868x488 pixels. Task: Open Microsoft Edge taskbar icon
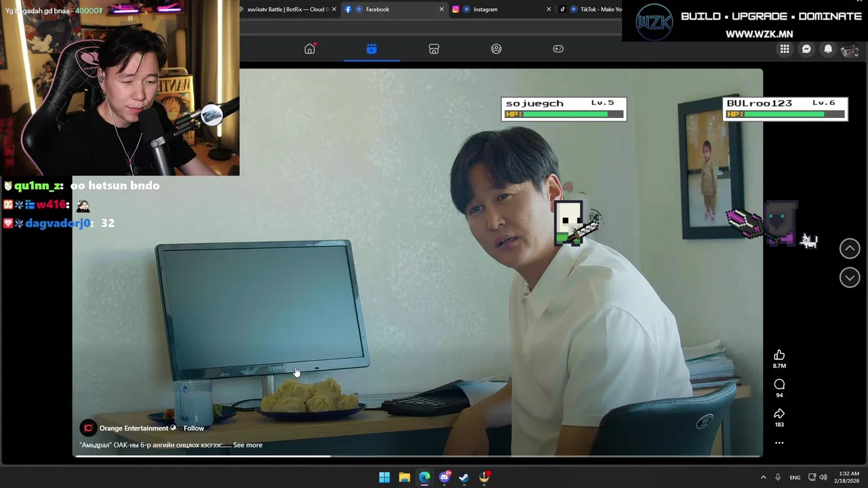(425, 477)
